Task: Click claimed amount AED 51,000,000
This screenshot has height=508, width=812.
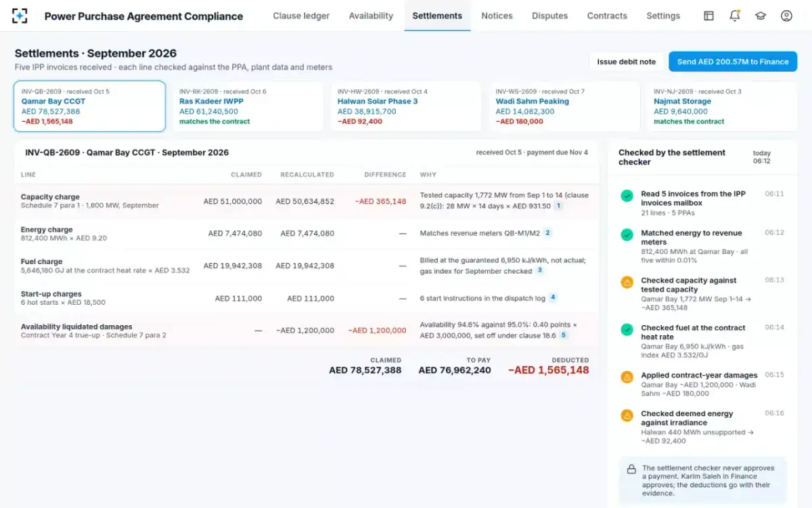Action: pos(233,201)
